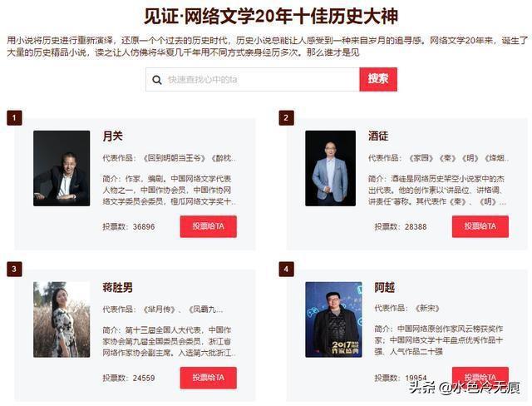
Task: Vote for 阿越 with 投票给TA button
Action: [480, 377]
